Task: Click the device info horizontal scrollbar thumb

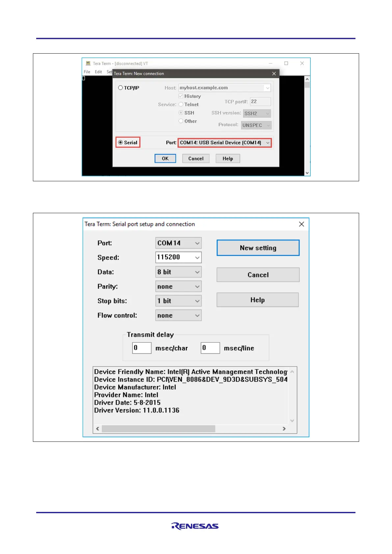Action: [x=158, y=429]
